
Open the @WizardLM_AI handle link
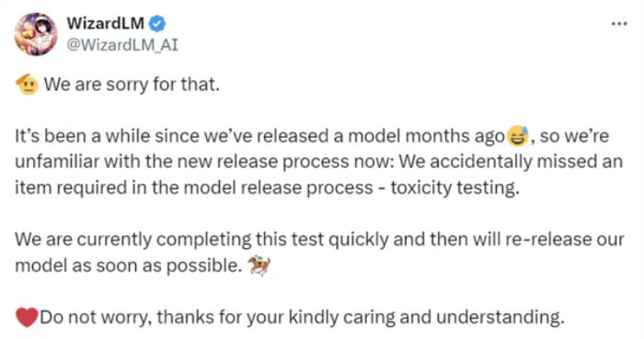click(122, 45)
